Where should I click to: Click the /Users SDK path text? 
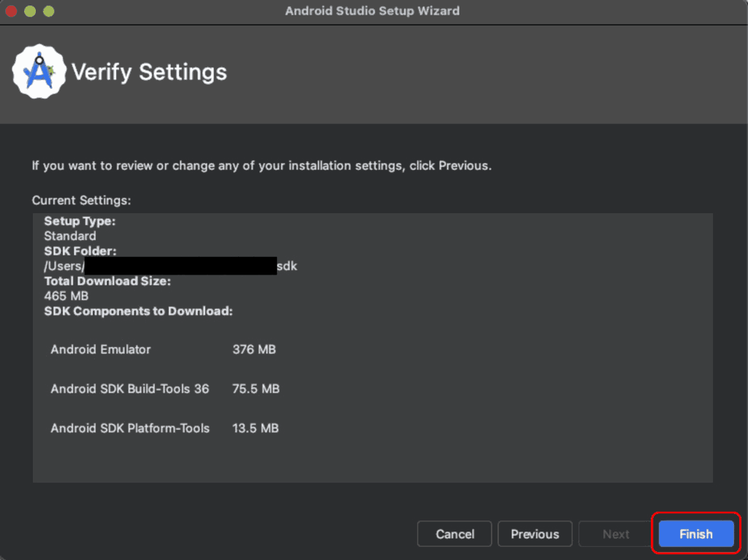170,266
